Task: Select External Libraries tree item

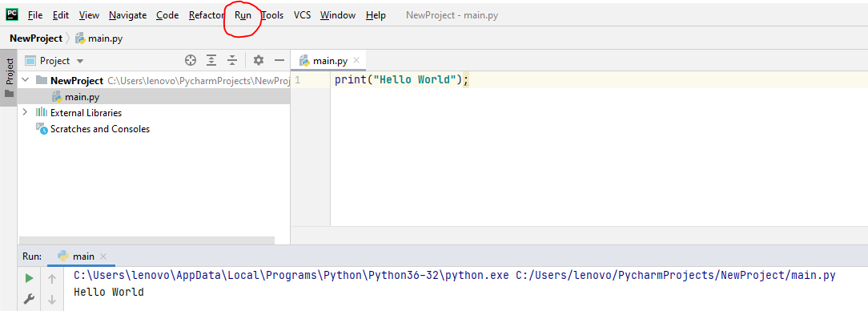Action: pyautogui.click(x=86, y=113)
